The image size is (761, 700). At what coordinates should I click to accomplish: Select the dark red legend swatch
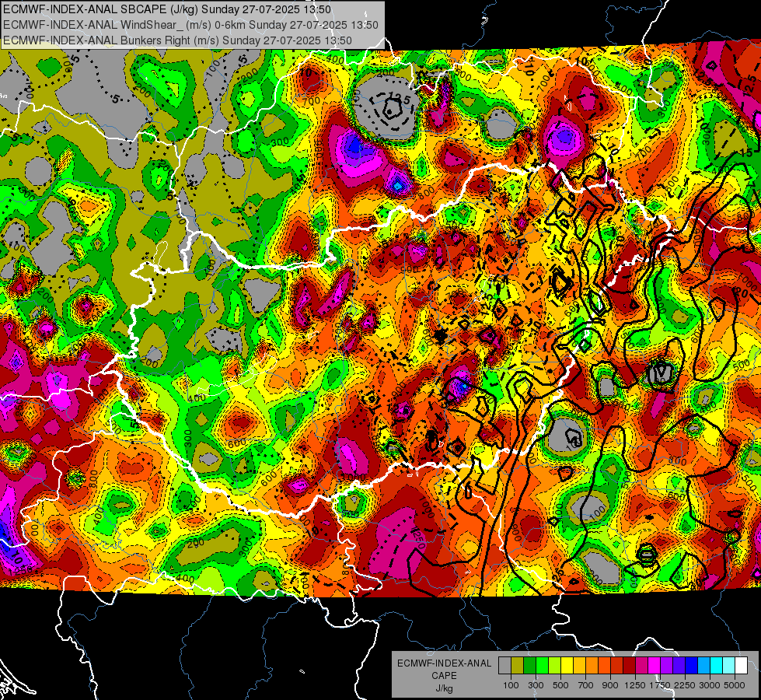(x=629, y=665)
